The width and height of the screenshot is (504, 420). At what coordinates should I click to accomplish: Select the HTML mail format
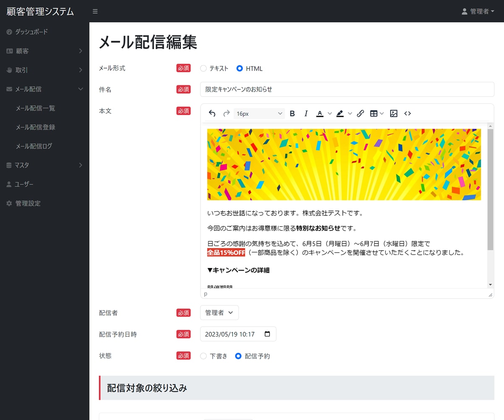click(x=239, y=68)
